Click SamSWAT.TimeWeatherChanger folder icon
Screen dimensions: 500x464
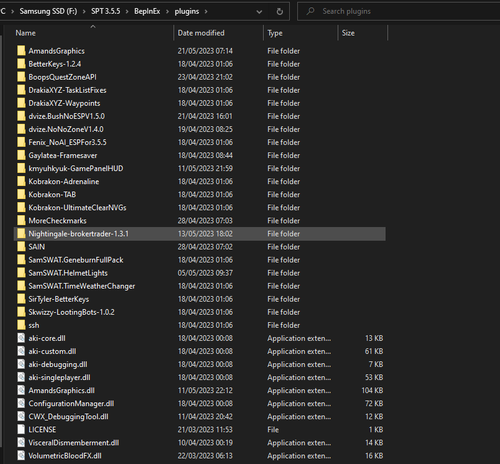21,286
